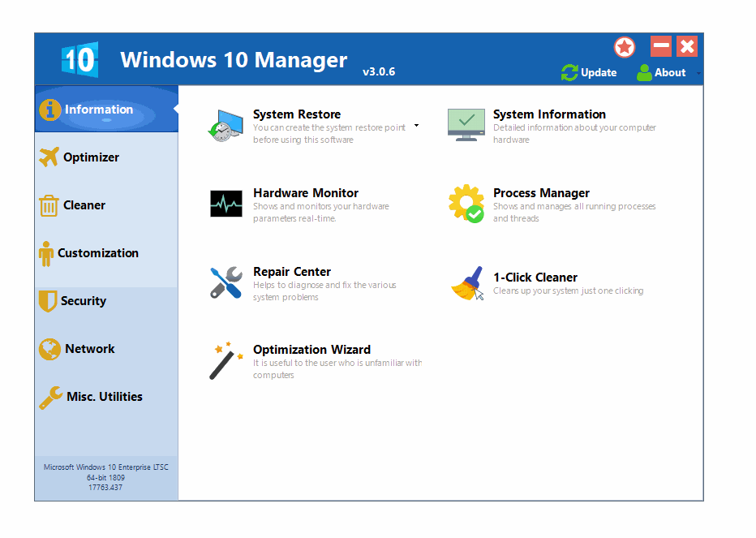Start Optimization Wizard via its title
Screen dimensions: 756x538
coord(311,350)
